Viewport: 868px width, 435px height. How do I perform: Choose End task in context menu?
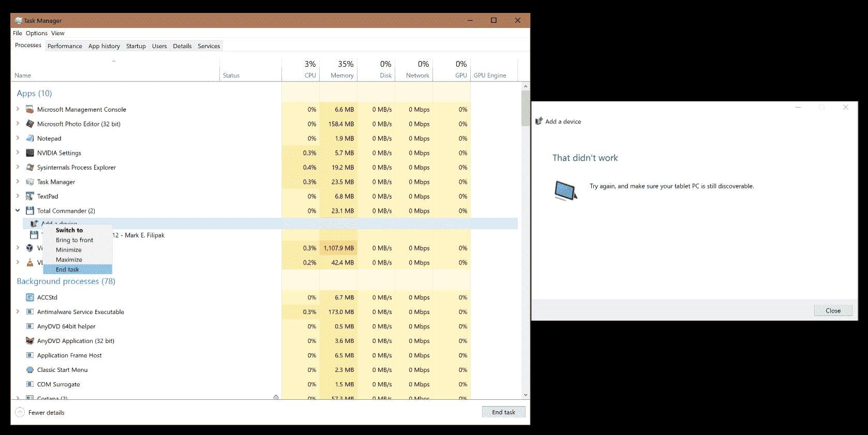tap(78, 269)
